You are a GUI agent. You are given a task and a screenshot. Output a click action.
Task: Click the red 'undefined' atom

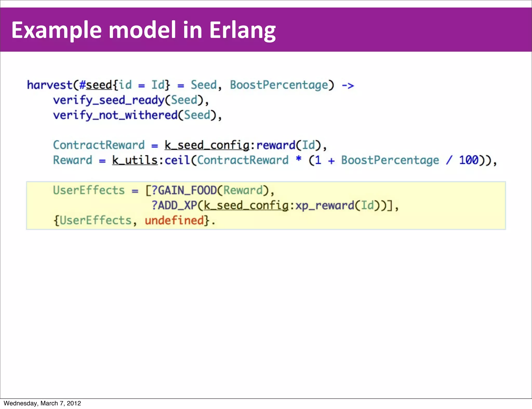coord(174,220)
